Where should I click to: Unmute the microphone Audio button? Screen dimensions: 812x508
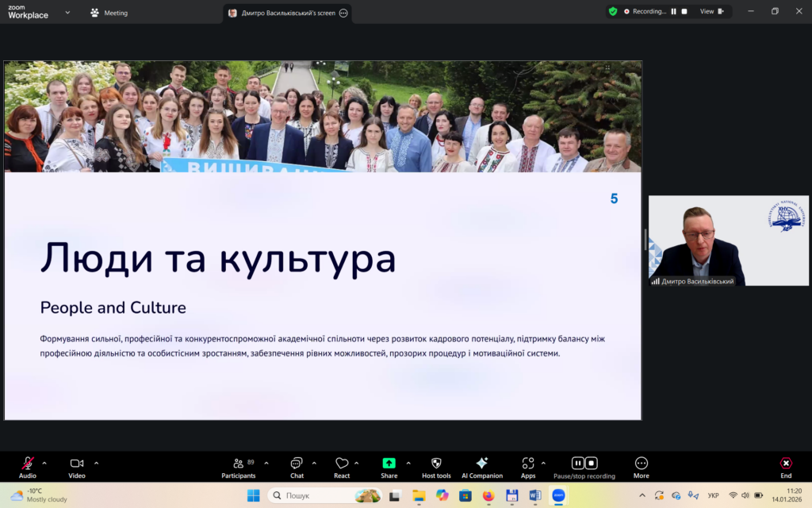coord(28,464)
